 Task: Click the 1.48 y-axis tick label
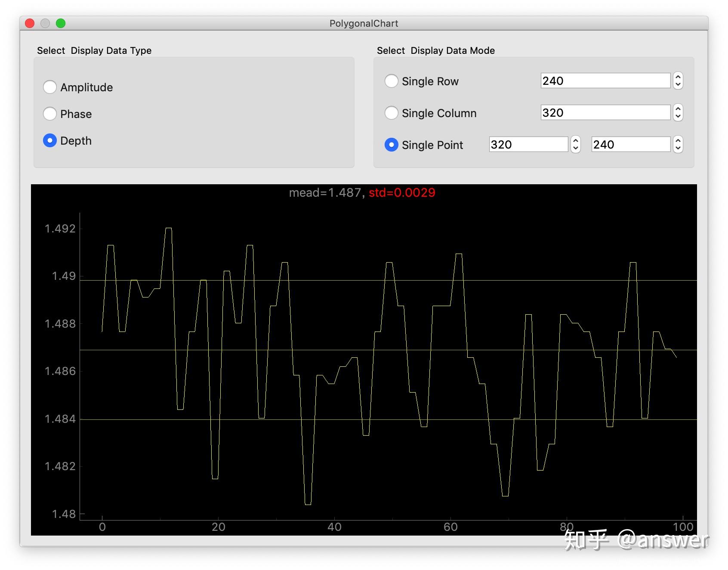pyautogui.click(x=64, y=514)
